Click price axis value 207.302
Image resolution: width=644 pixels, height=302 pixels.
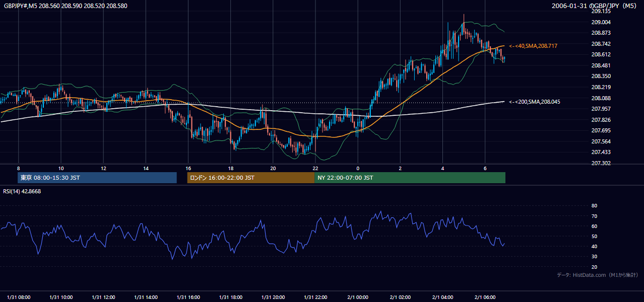[601, 163]
